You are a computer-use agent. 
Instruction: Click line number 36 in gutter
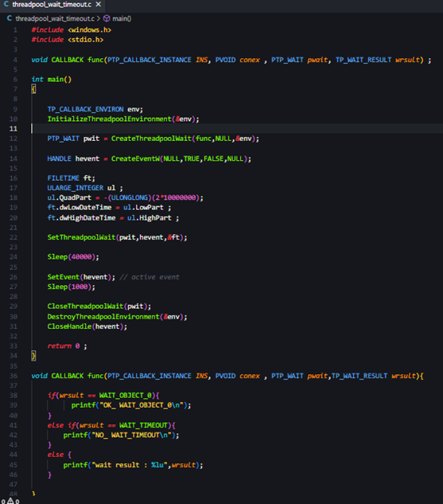14,376
